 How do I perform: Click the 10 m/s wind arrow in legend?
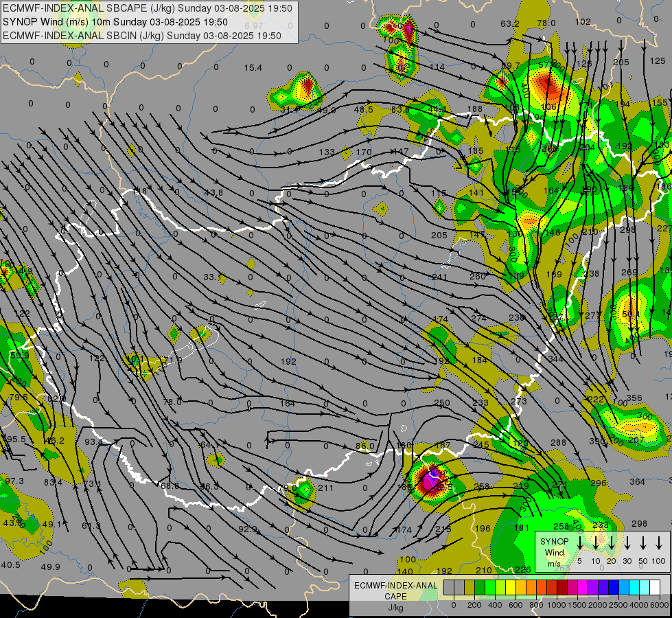pyautogui.click(x=595, y=542)
